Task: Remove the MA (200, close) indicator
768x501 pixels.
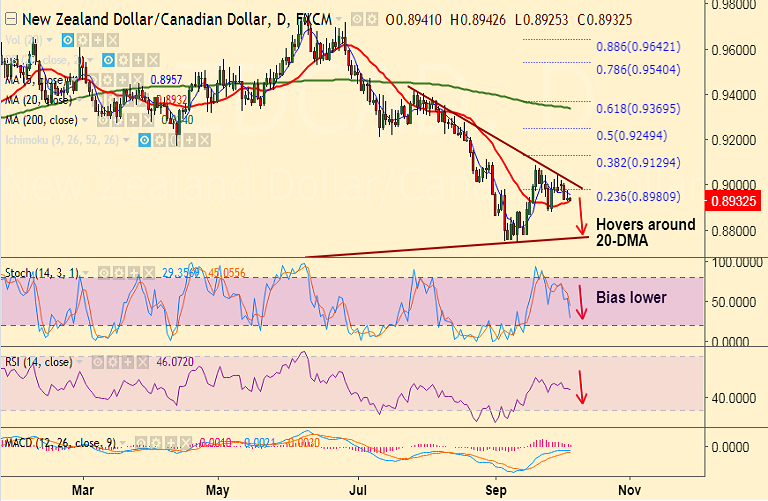Action: point(148,120)
